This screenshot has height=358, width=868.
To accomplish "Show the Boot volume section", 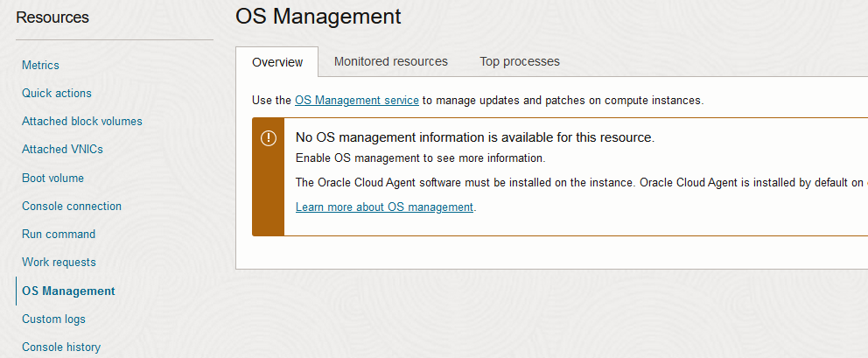I will pyautogui.click(x=52, y=178).
